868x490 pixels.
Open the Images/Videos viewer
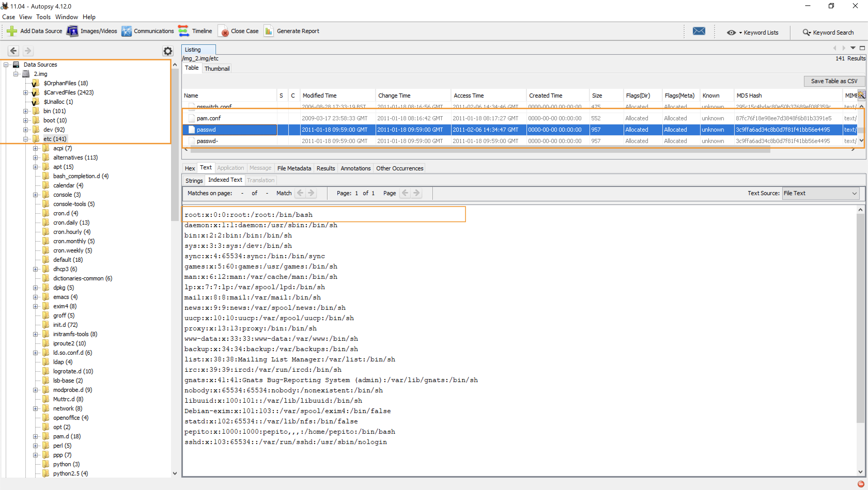pos(92,31)
